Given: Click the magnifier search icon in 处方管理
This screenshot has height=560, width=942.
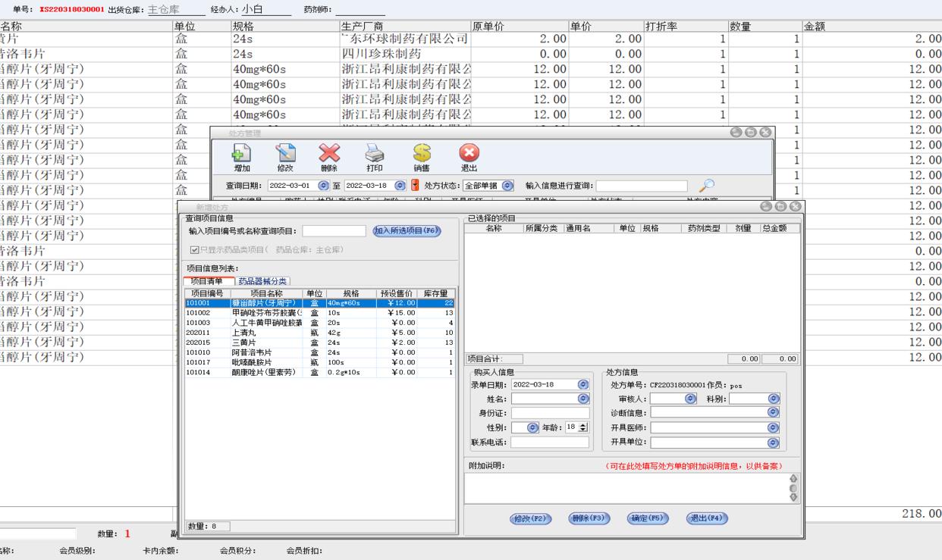Looking at the screenshot, I should [706, 186].
